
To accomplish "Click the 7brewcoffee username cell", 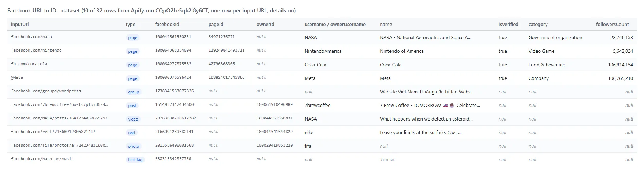I will click(x=317, y=106).
